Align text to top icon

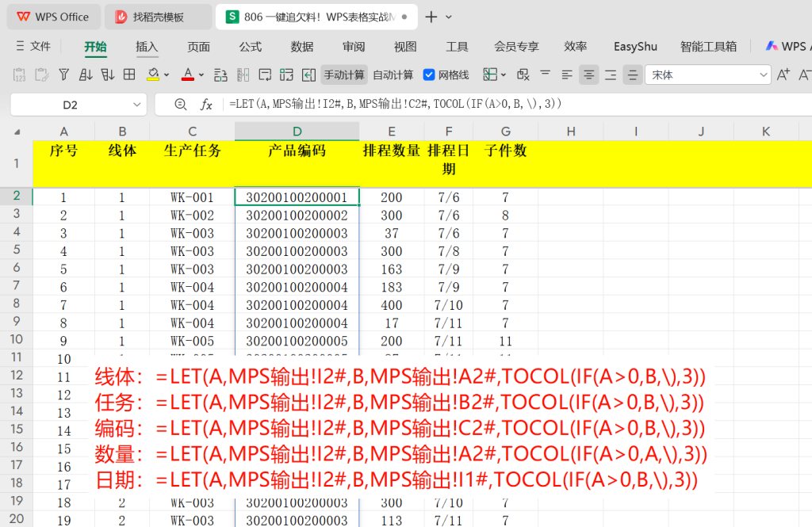[546, 75]
